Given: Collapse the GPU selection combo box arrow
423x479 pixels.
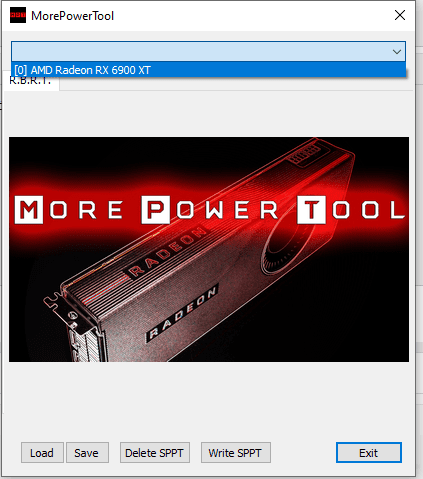Looking at the screenshot, I should point(397,52).
